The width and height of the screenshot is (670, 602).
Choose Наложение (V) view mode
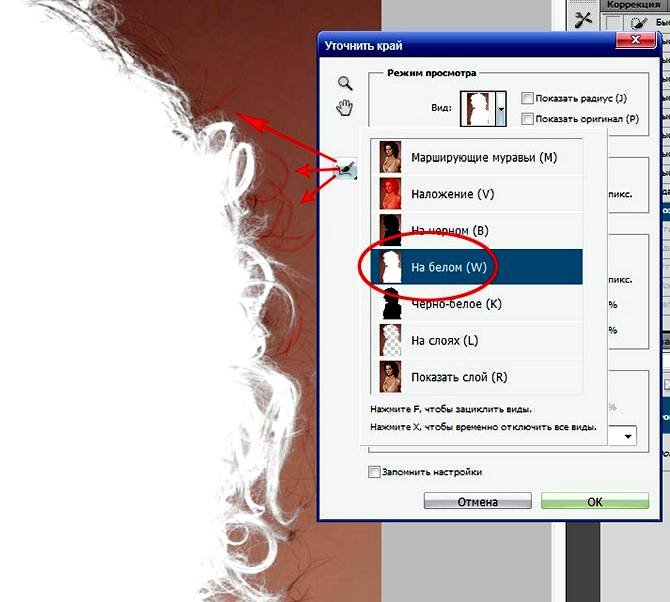pos(476,194)
